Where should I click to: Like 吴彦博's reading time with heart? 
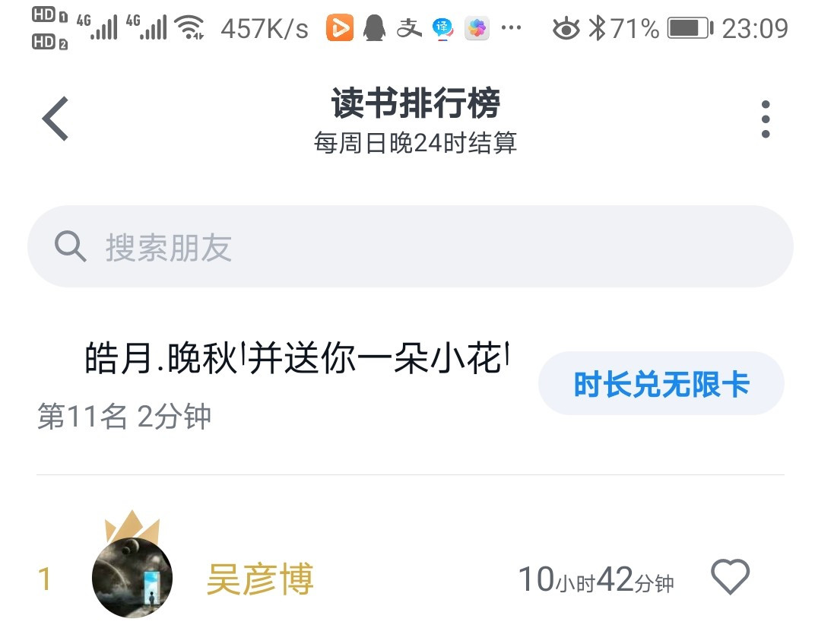pos(731,577)
